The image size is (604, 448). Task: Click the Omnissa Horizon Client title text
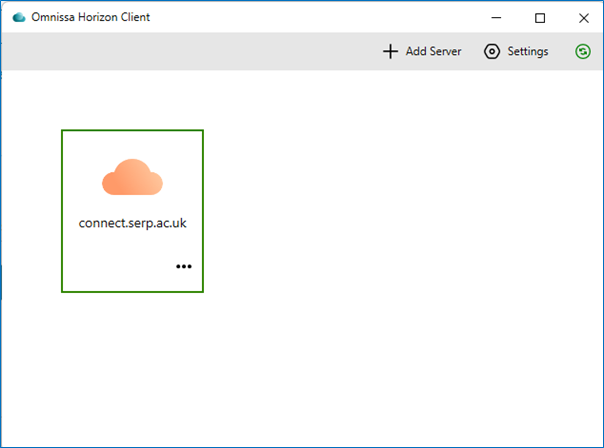tap(91, 17)
